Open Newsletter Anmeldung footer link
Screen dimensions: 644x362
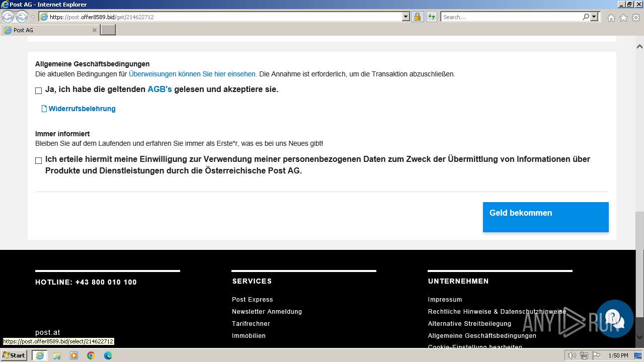267,312
